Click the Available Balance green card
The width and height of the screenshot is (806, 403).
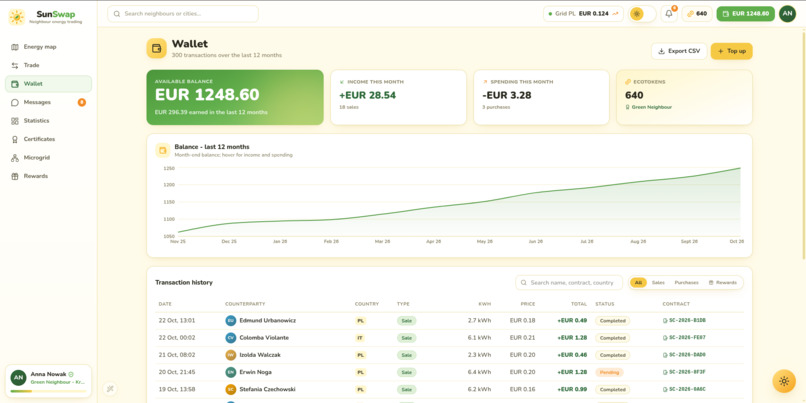[235, 97]
